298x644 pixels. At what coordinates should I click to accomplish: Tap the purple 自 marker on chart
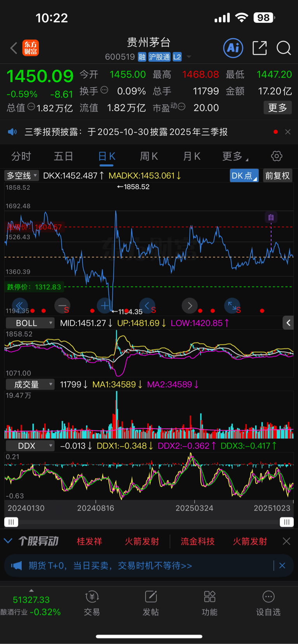271,217
